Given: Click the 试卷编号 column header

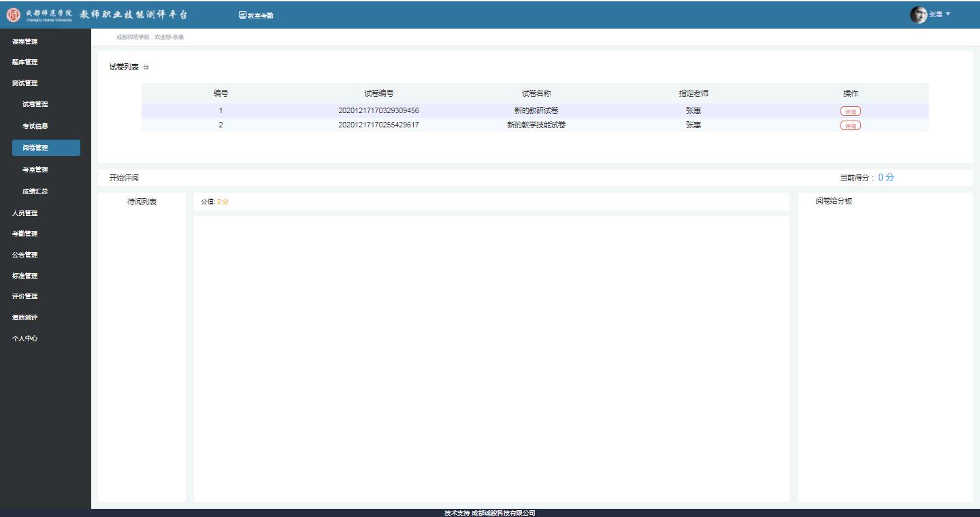Looking at the screenshot, I should tap(378, 93).
